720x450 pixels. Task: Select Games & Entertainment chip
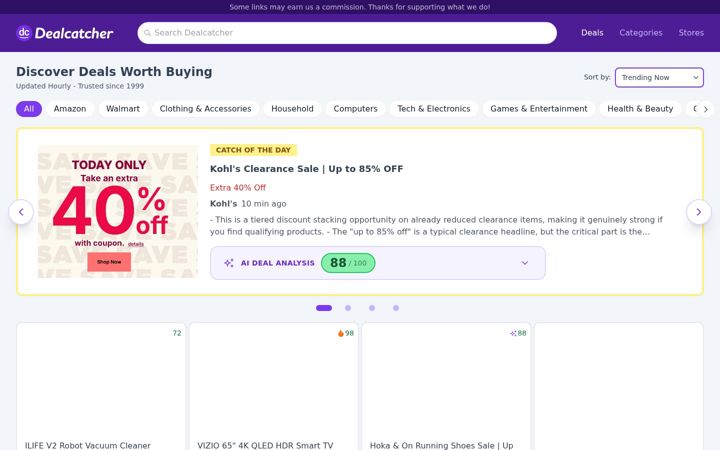[539, 109]
